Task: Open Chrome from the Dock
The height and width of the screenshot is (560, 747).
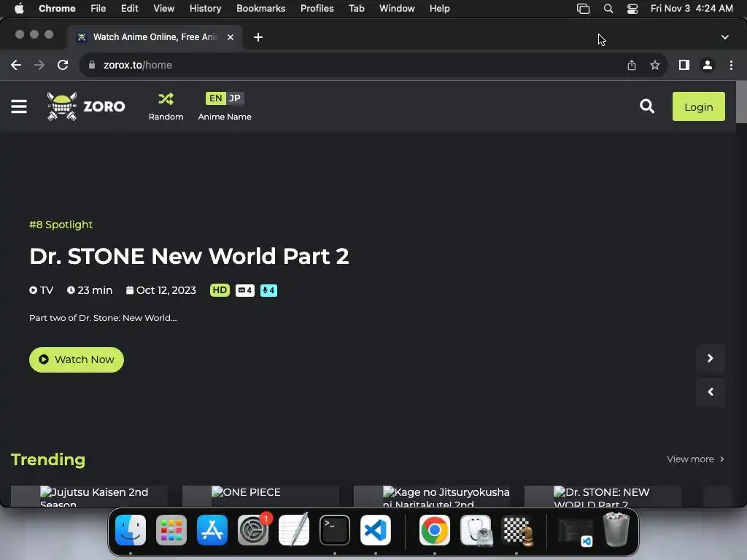Action: (x=435, y=530)
